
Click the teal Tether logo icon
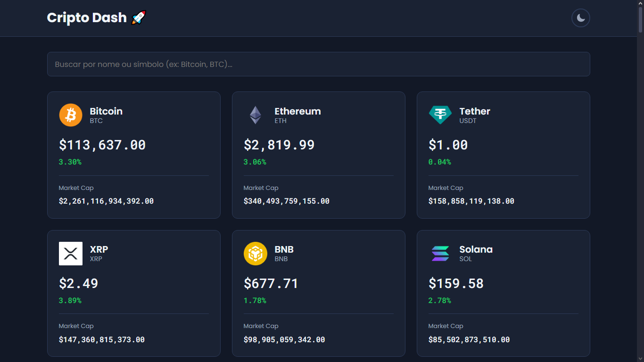(x=440, y=115)
